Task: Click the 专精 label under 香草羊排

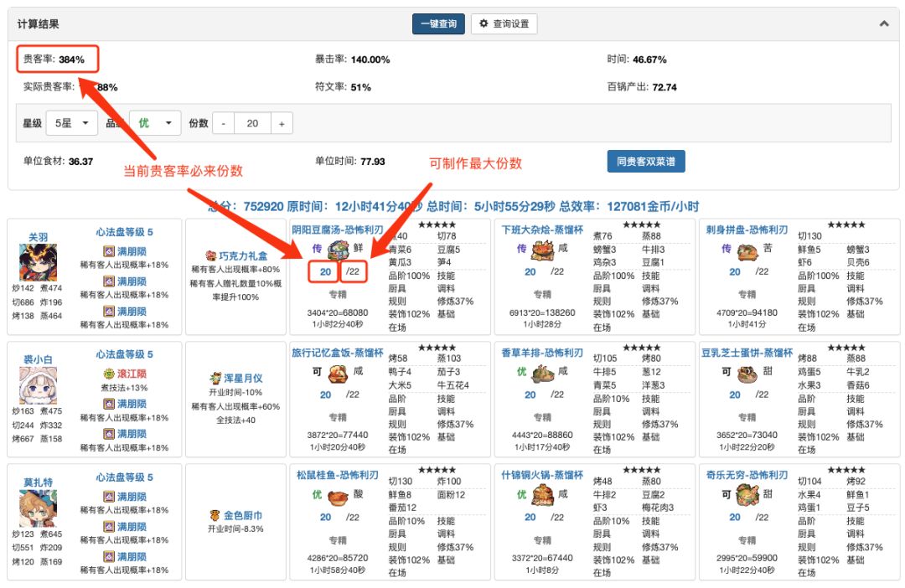Action: click(x=542, y=417)
